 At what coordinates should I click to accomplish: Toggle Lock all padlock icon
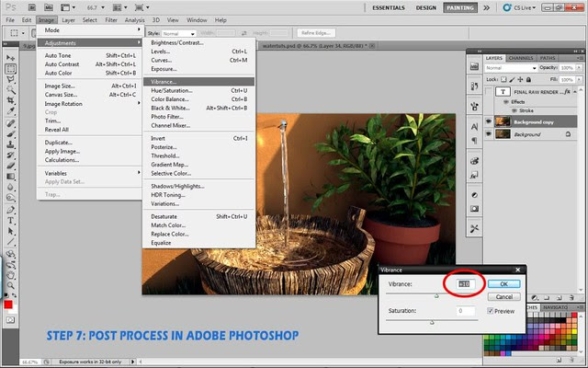coord(528,79)
